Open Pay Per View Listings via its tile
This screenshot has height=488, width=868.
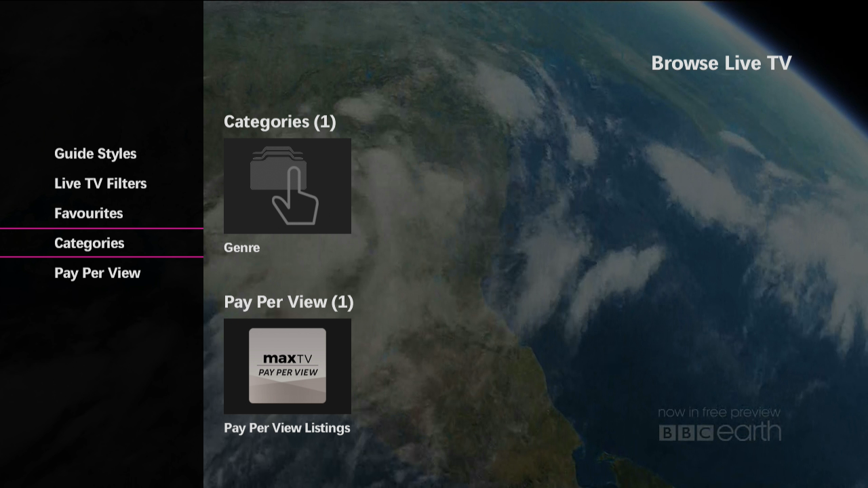tap(287, 366)
